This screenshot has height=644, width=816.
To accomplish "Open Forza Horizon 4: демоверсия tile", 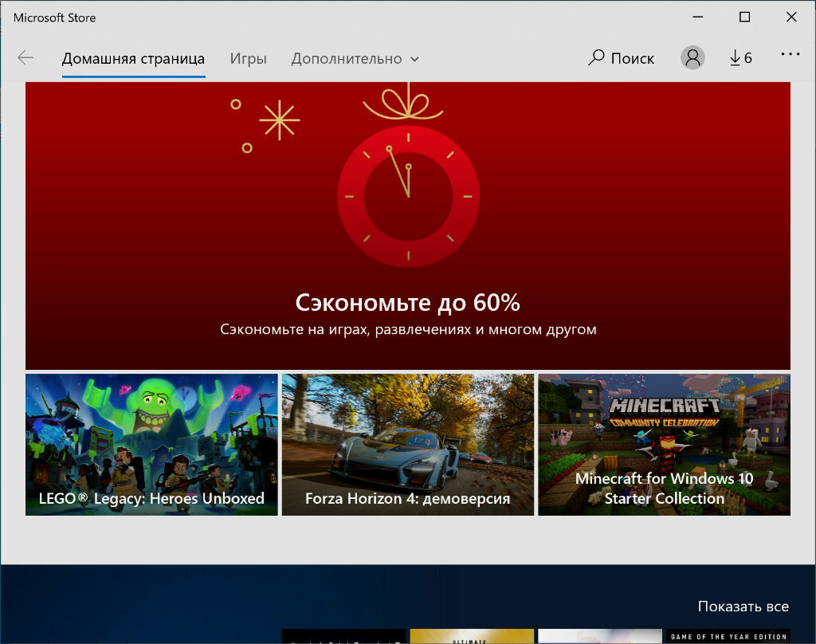I will pos(407,445).
